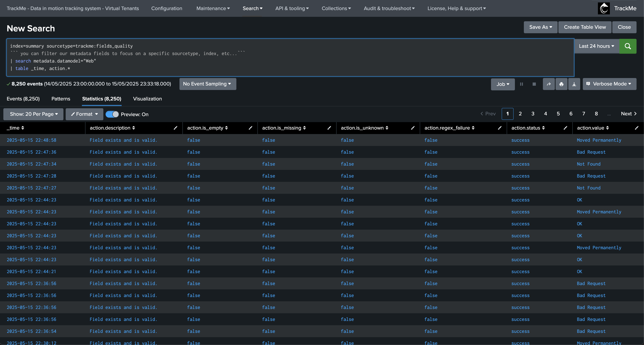This screenshot has width=644, height=345.
Task: Click timestamp 2025-05-15 22:36:54 cell
Action: (32, 331)
